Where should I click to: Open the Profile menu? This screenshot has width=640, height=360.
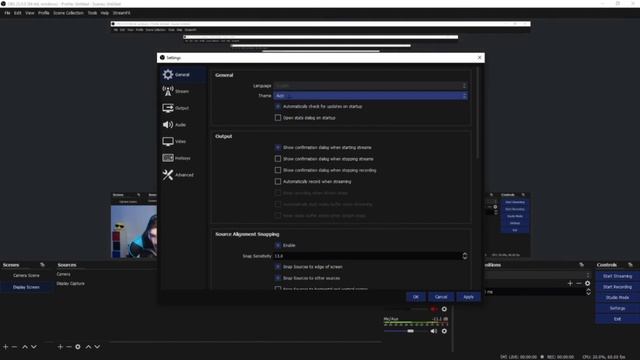pos(44,13)
